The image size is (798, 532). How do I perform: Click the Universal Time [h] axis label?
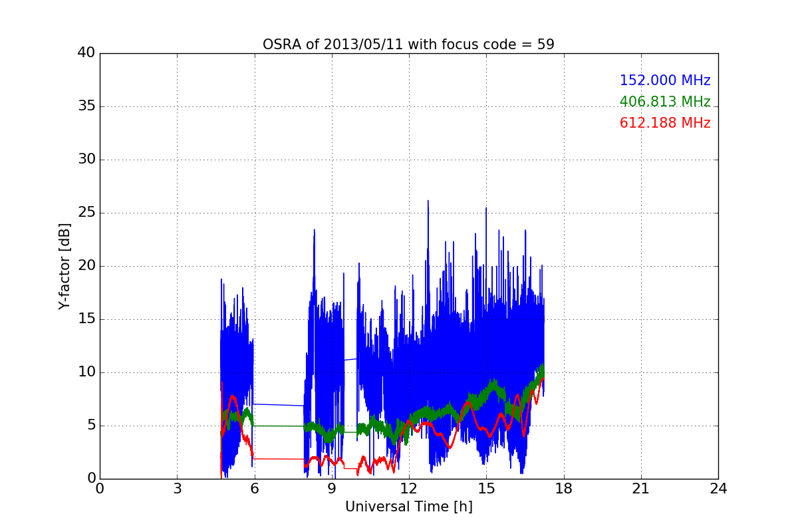click(408, 507)
